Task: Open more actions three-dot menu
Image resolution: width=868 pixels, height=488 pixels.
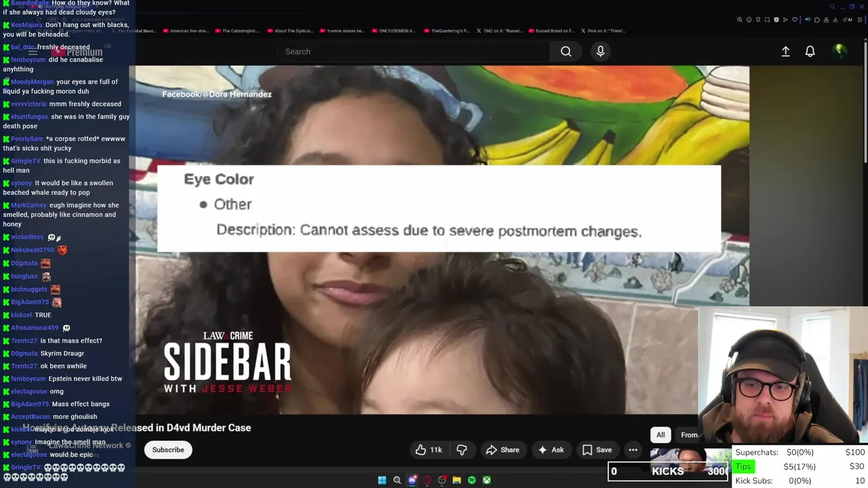Action: (x=633, y=450)
